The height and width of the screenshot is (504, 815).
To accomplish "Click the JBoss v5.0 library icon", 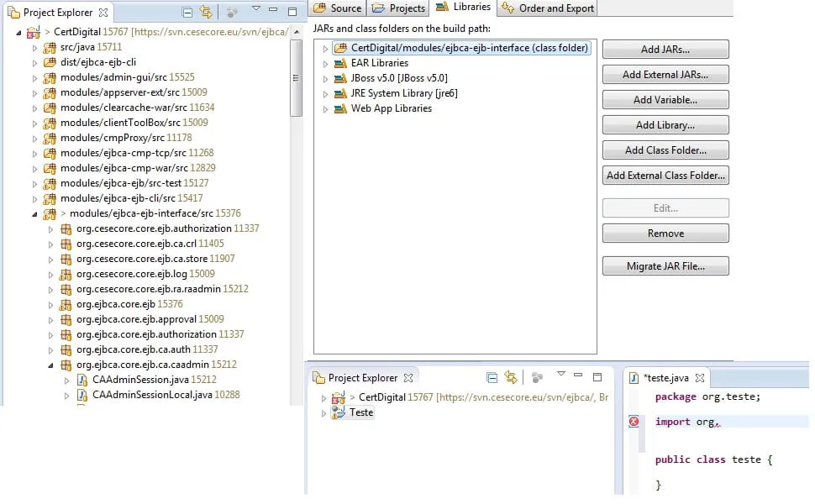I will 340,78.
